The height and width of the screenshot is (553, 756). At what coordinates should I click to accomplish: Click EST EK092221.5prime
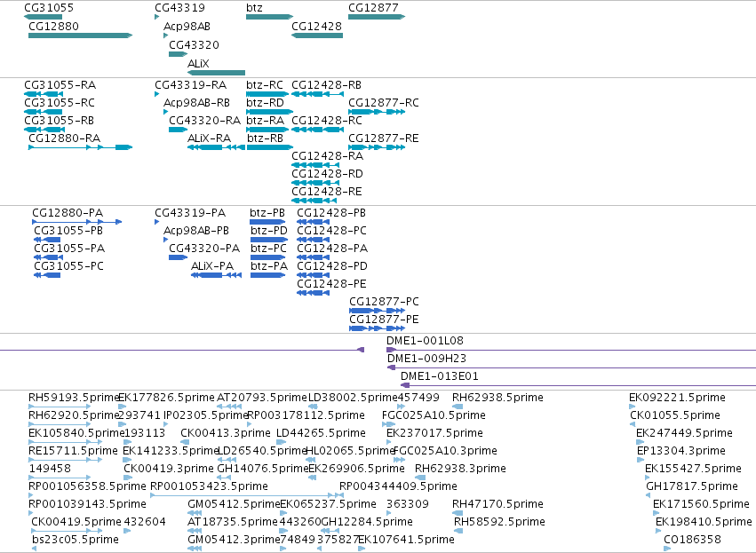(678, 398)
